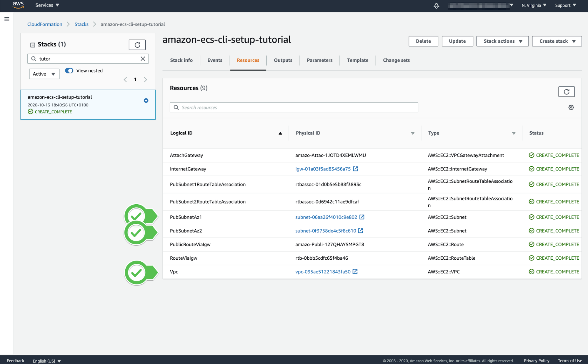The image size is (588, 364).
Task: Click Feedback in the footer
Action: (16, 360)
